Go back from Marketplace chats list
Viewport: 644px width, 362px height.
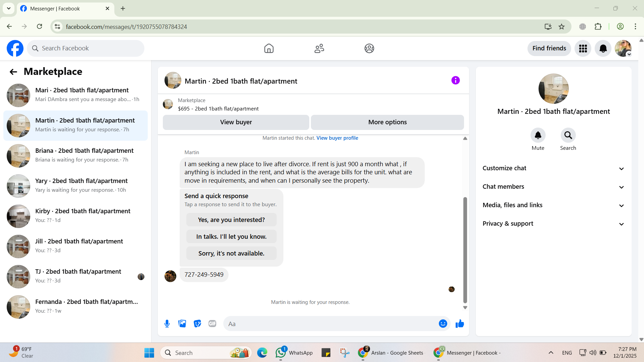tap(13, 72)
